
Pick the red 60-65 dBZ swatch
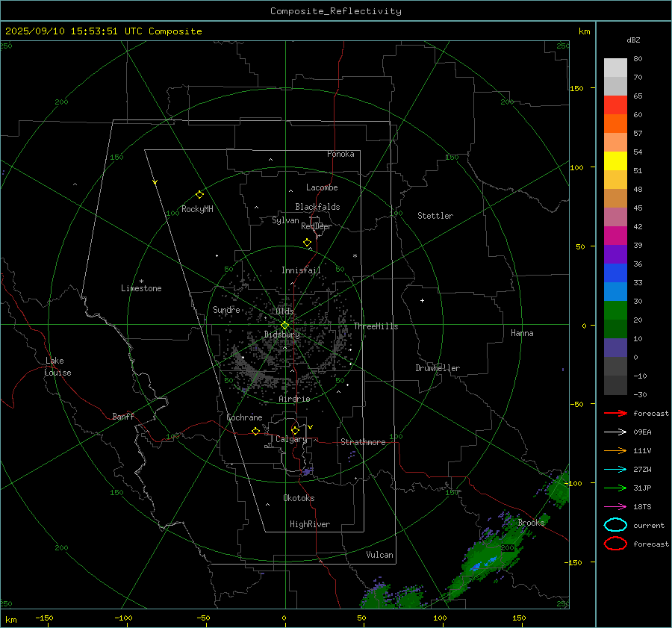615,105
